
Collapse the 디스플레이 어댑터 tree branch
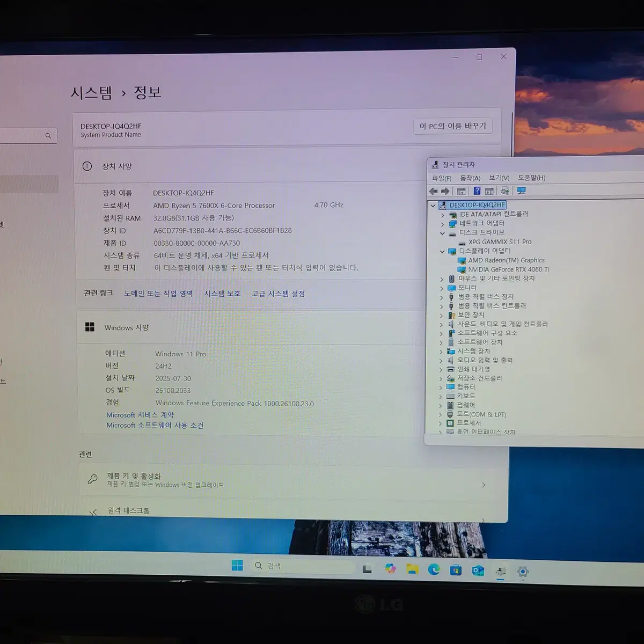[x=442, y=251]
